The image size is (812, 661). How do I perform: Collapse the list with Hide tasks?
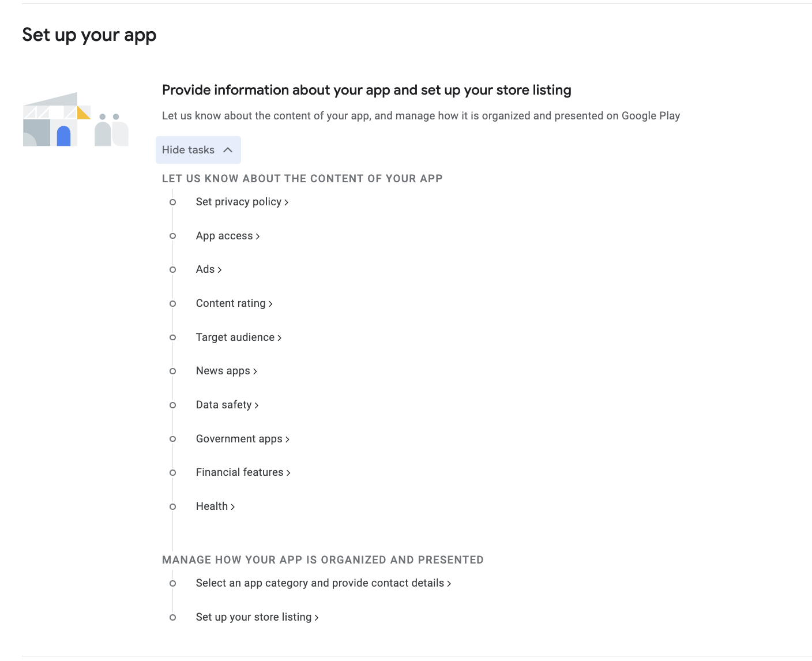tap(198, 150)
